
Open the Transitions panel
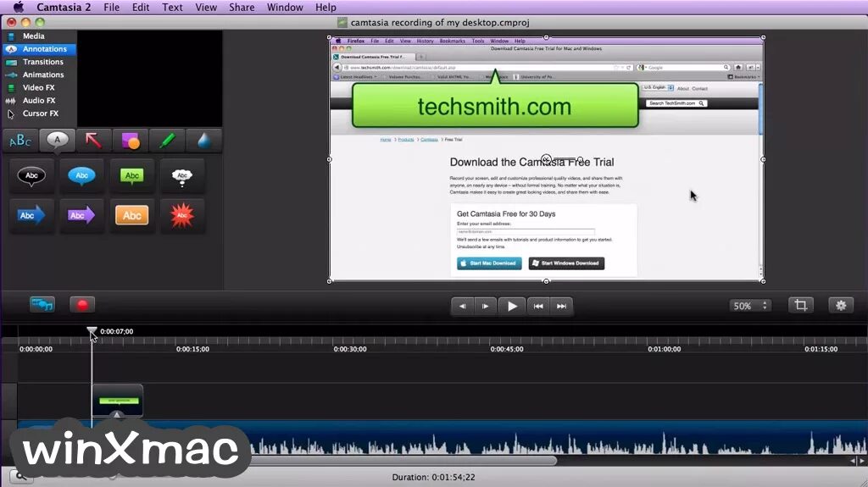[x=39, y=62]
